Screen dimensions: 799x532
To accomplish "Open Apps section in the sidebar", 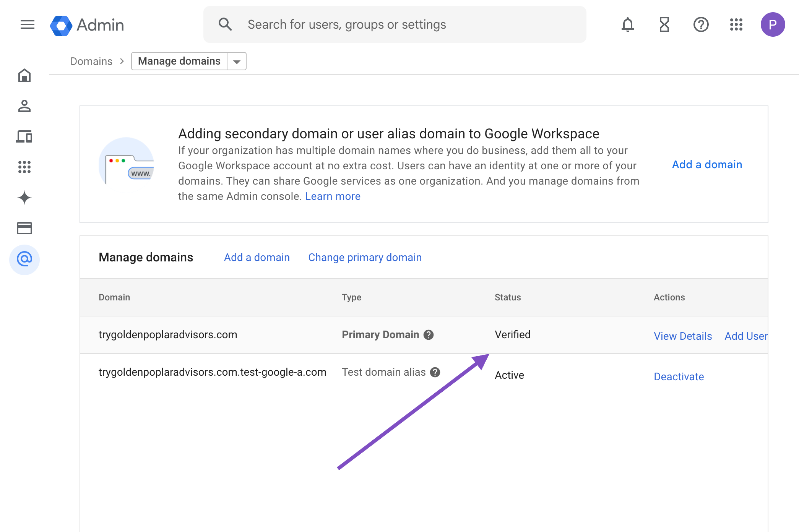I will click(x=24, y=167).
